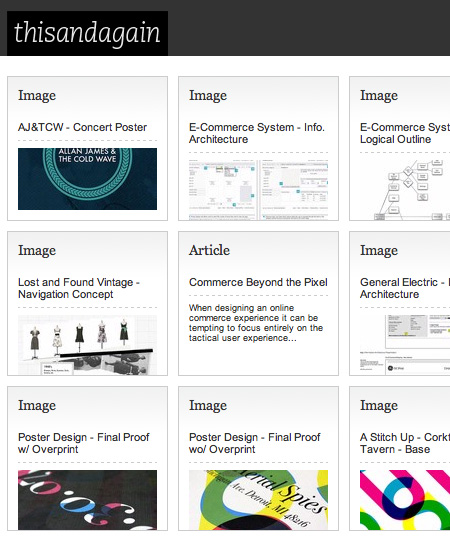
Task: Open AJ&TCW - Concert Poster title
Action: (82, 127)
